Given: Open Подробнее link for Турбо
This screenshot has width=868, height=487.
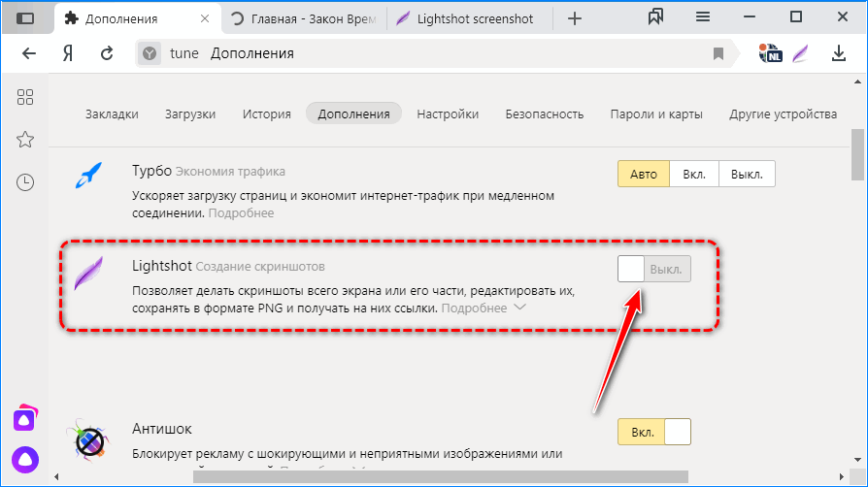Looking at the screenshot, I should point(241,213).
